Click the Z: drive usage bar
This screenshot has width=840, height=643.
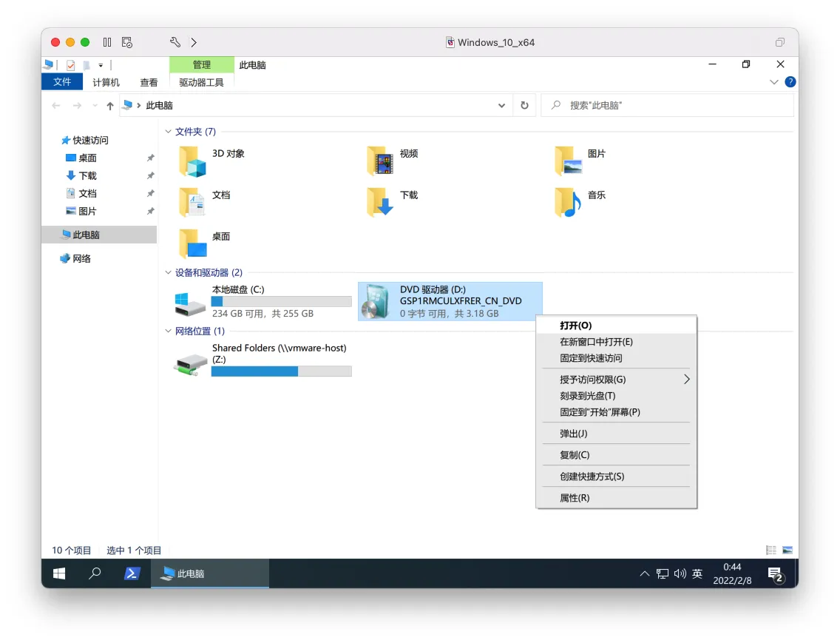(281, 371)
